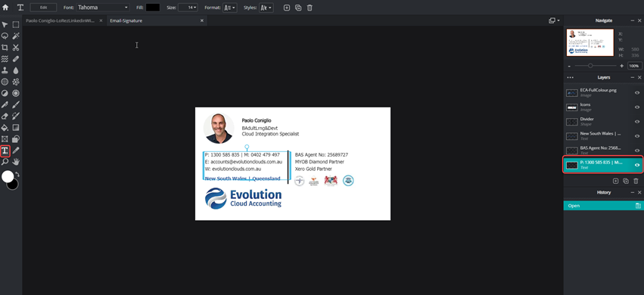Select the Icons layer row
This screenshot has height=295, width=644.
[603, 107]
